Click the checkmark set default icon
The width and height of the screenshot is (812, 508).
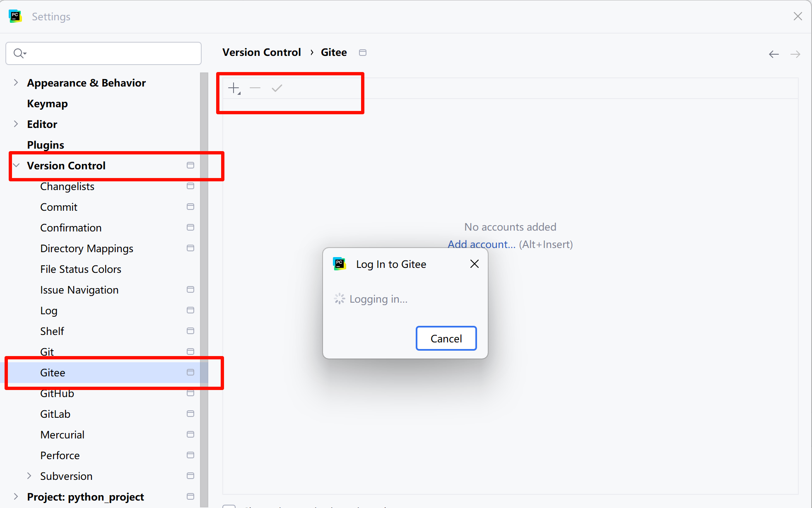coord(277,88)
